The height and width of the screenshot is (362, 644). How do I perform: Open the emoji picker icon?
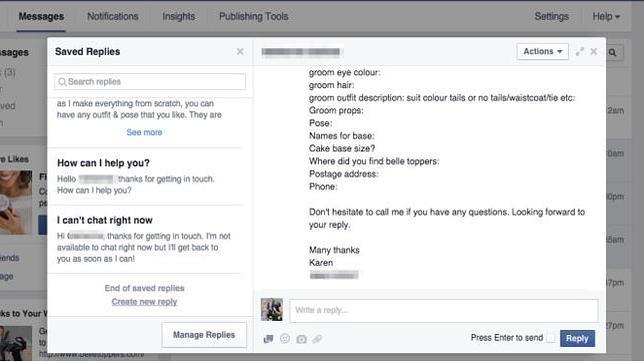coord(285,339)
